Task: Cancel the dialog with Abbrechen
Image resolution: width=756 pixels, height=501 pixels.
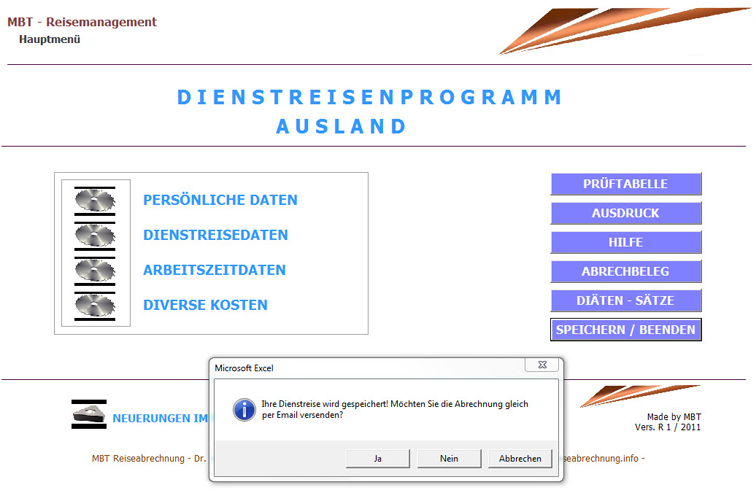Action: (520, 458)
